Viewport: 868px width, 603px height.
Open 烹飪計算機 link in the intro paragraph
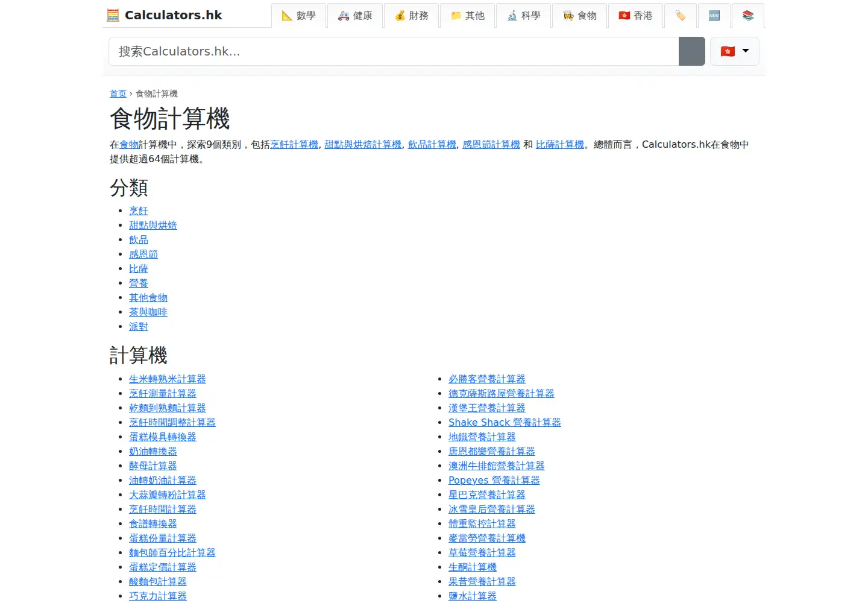[294, 145]
